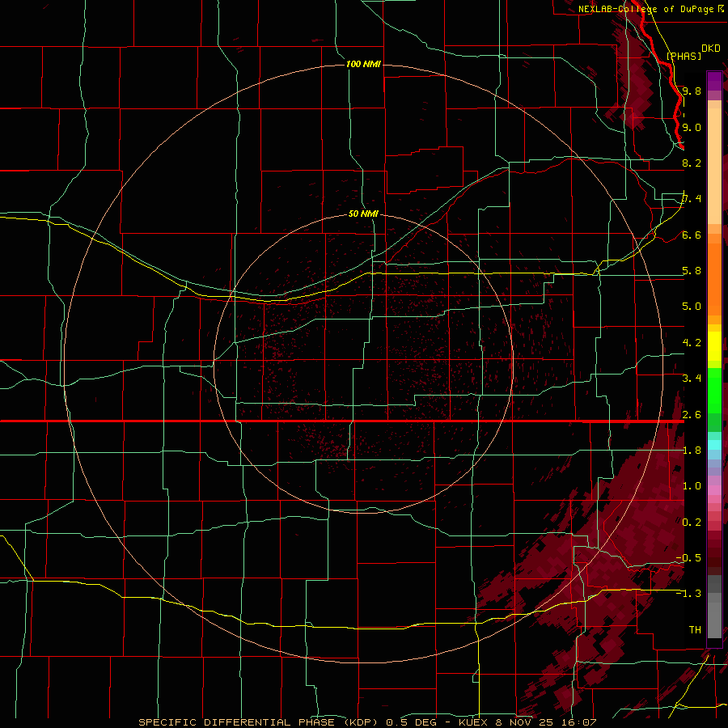Click the 1.8 value on the color scale
728x728 pixels.
[692, 450]
